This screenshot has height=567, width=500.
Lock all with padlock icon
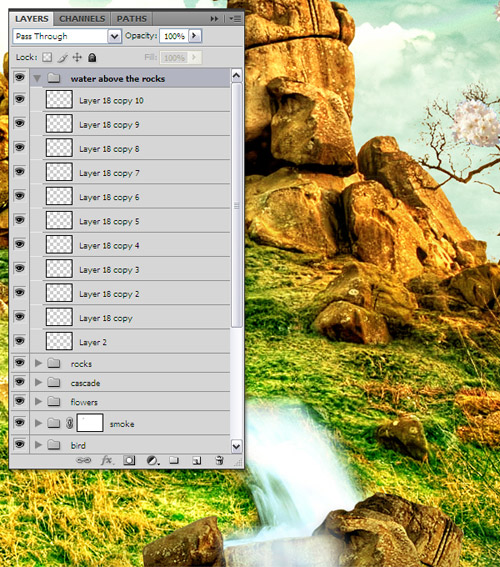pyautogui.click(x=92, y=57)
